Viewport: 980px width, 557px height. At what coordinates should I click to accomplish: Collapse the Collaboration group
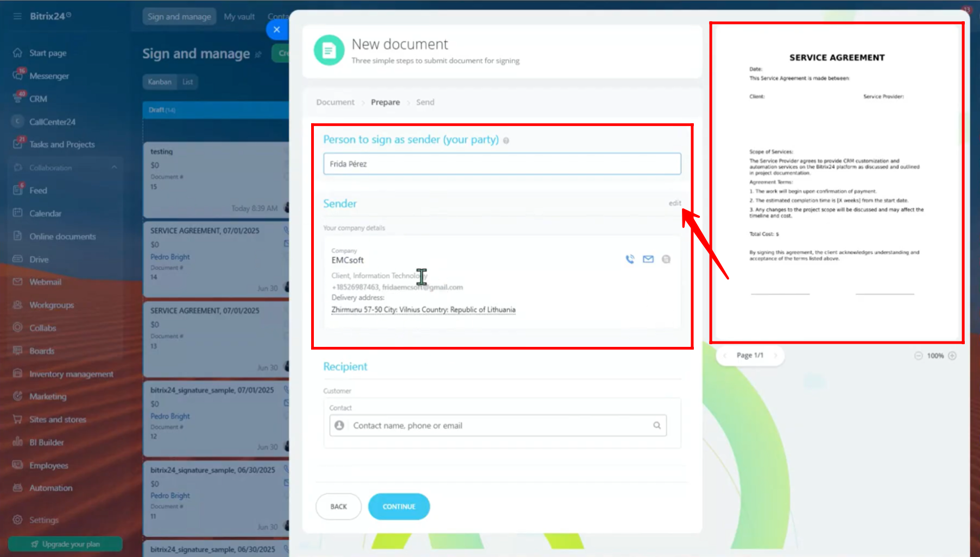114,167
